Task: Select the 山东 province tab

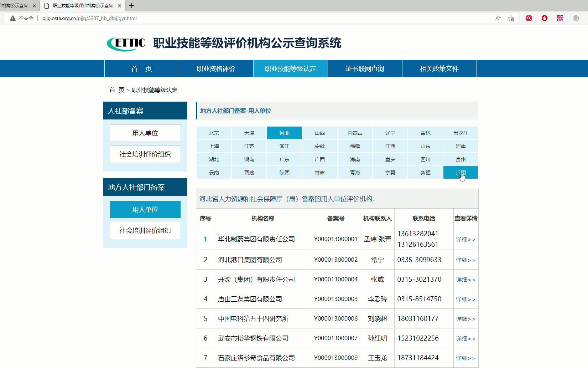Action: point(426,146)
